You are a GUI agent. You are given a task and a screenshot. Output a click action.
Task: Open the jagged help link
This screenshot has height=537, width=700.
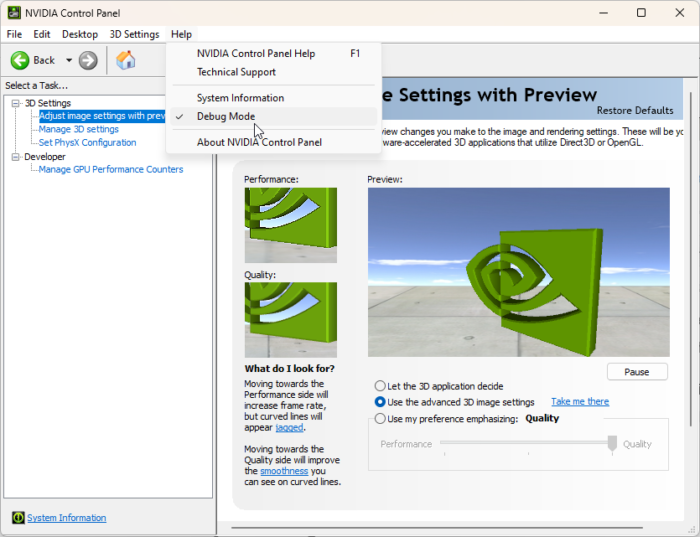289,428
